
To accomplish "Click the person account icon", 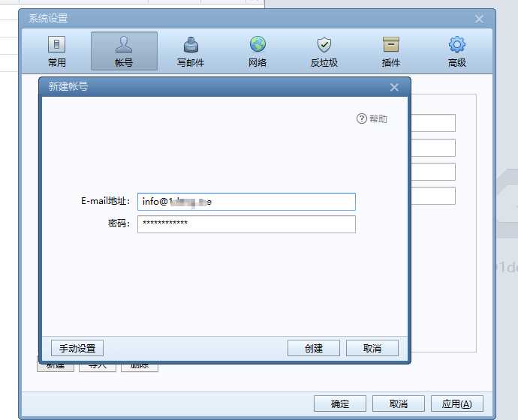I will pyautogui.click(x=124, y=44).
